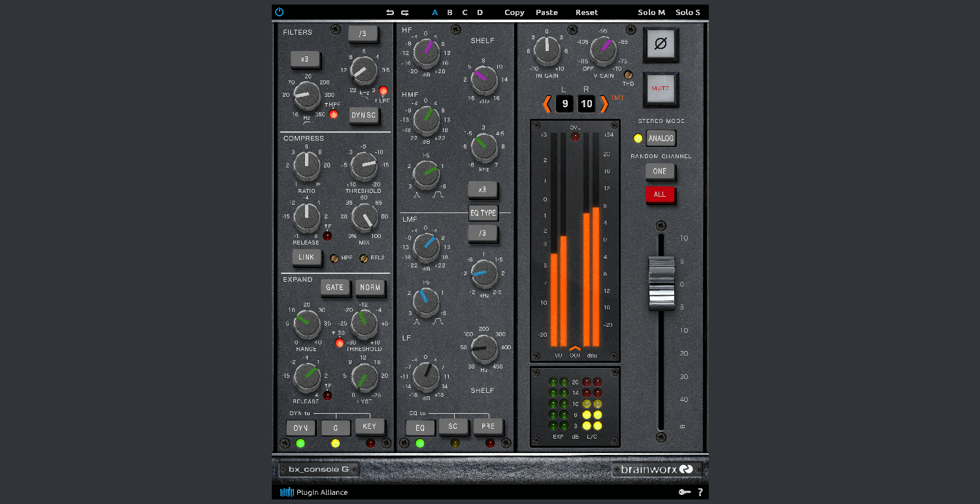Screen dimensions: 980x504
Task: Click the LF frequency Hz knob
Action: pos(484,351)
